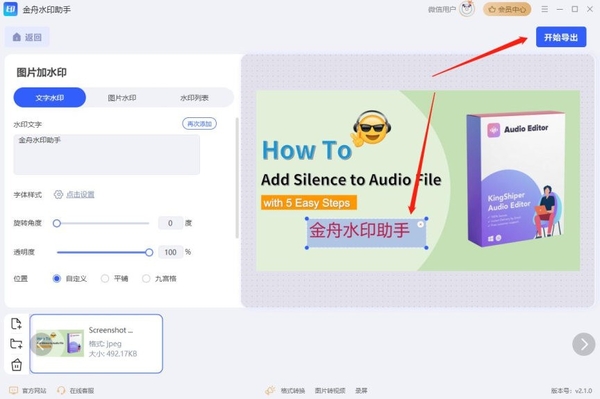Switch to the 图片水印 tab
The height and width of the screenshot is (399, 600).
click(122, 98)
